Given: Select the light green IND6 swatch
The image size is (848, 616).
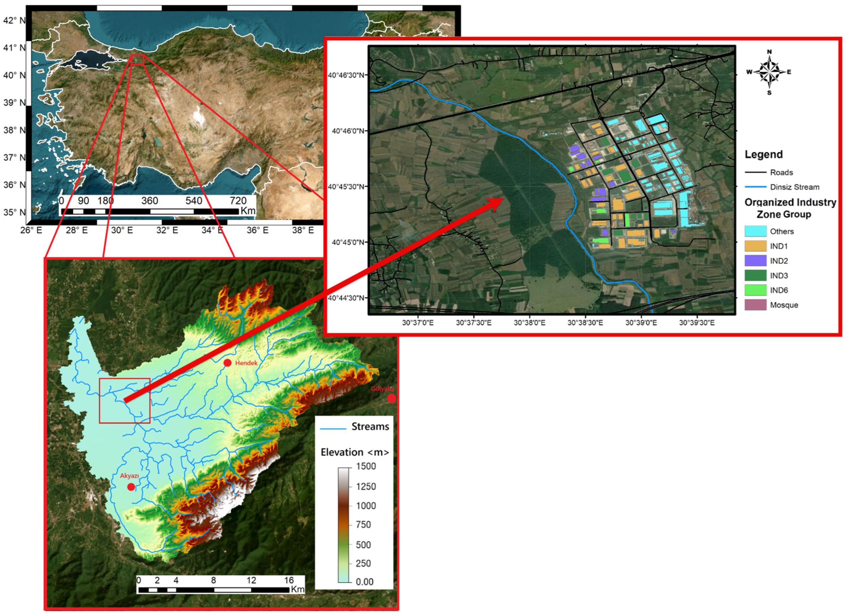Looking at the screenshot, I should coord(755,290).
